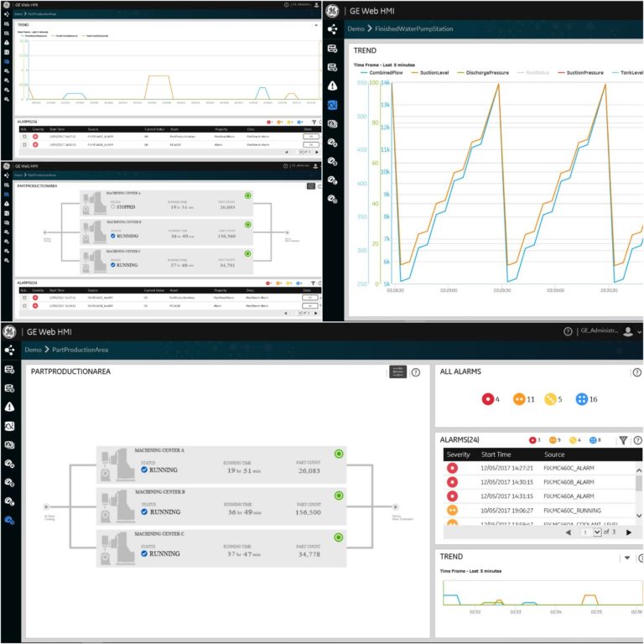This screenshot has height=644, width=644.
Task: Click alarm triangle icon in bottom window sidebar
Action: [9, 407]
